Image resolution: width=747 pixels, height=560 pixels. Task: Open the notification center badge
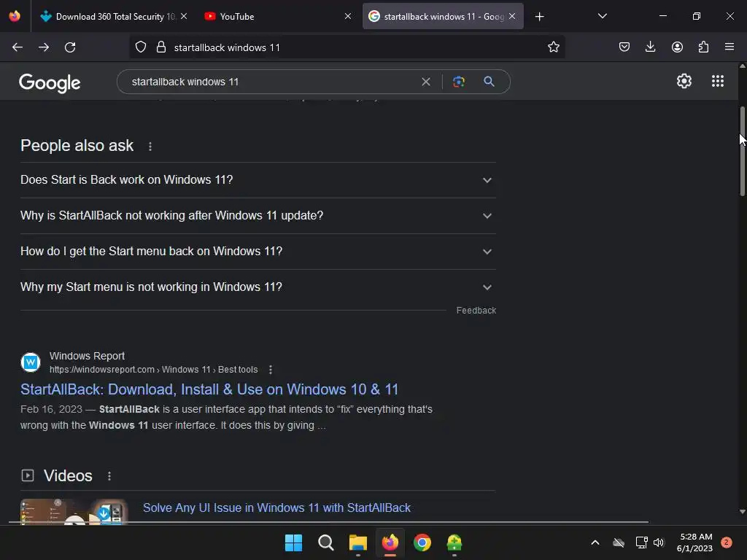pos(726,542)
